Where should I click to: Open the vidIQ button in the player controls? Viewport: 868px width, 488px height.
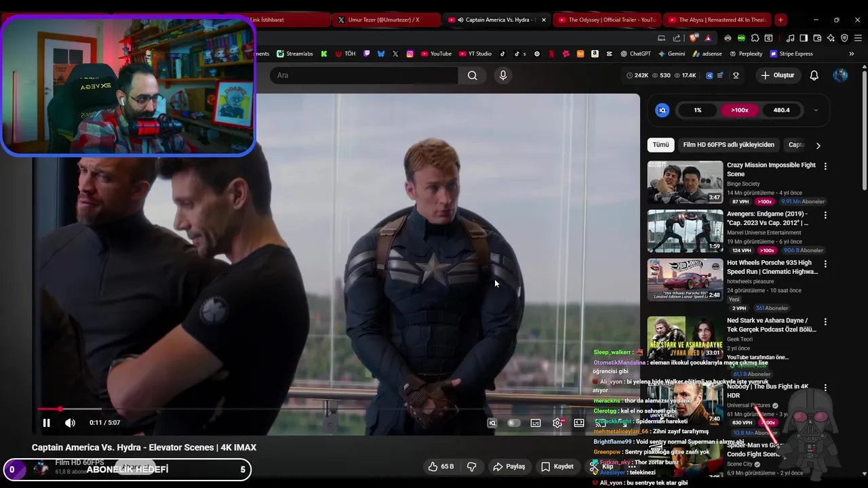point(492,423)
